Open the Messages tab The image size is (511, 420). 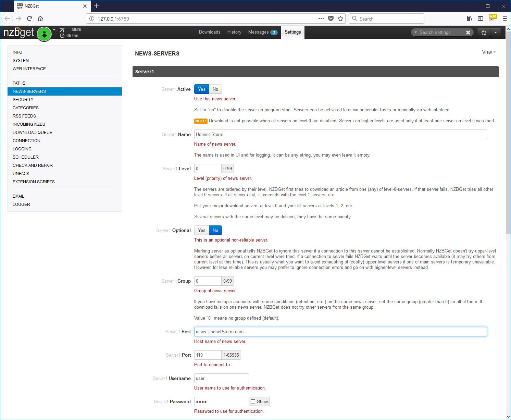point(262,32)
